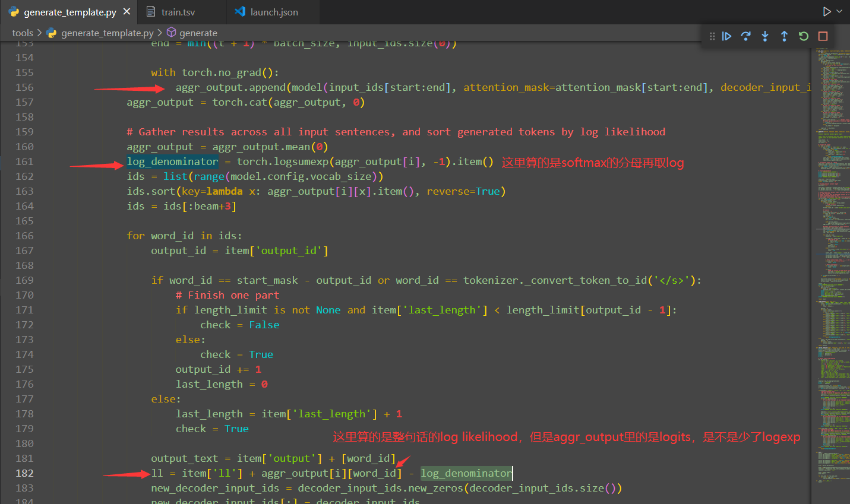The image size is (850, 504).
Task: Click 'torch.logsumexp' on line 161
Action: tap(282, 161)
